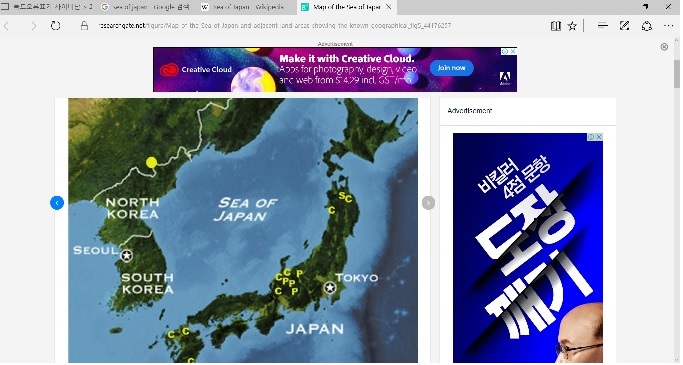Click the vertical page scrollbar thumb
The width and height of the screenshot is (683, 365).
point(676,74)
